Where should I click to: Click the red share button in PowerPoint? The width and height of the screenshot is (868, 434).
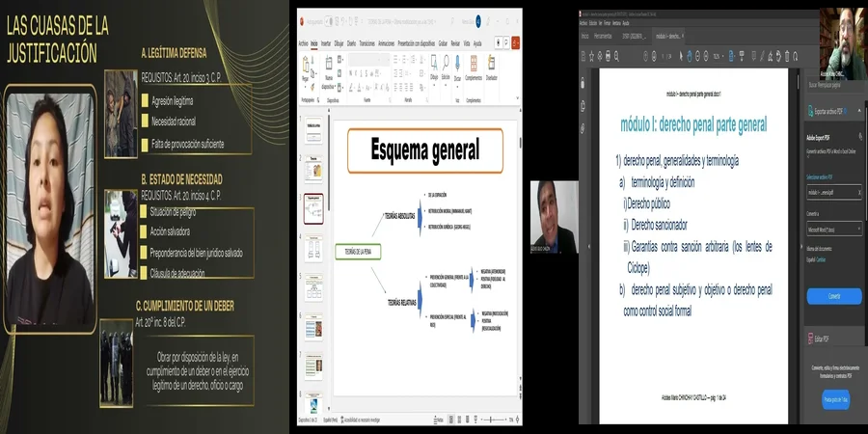515,42
